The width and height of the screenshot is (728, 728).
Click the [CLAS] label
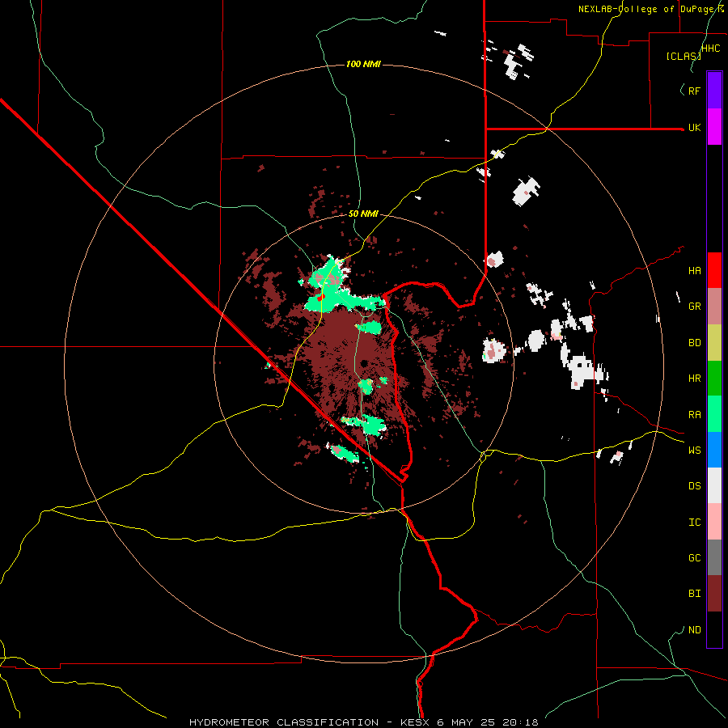[684, 56]
